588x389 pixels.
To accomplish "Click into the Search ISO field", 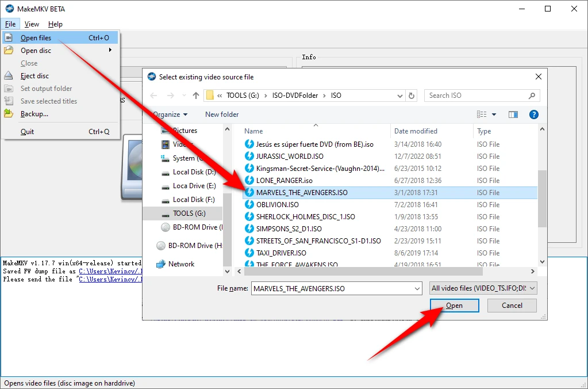I will [477, 96].
